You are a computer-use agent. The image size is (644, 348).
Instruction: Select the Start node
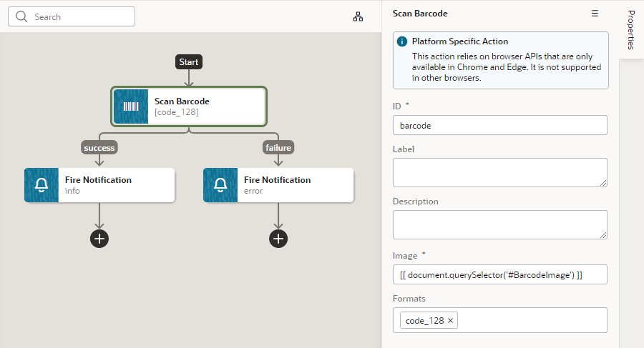point(189,62)
